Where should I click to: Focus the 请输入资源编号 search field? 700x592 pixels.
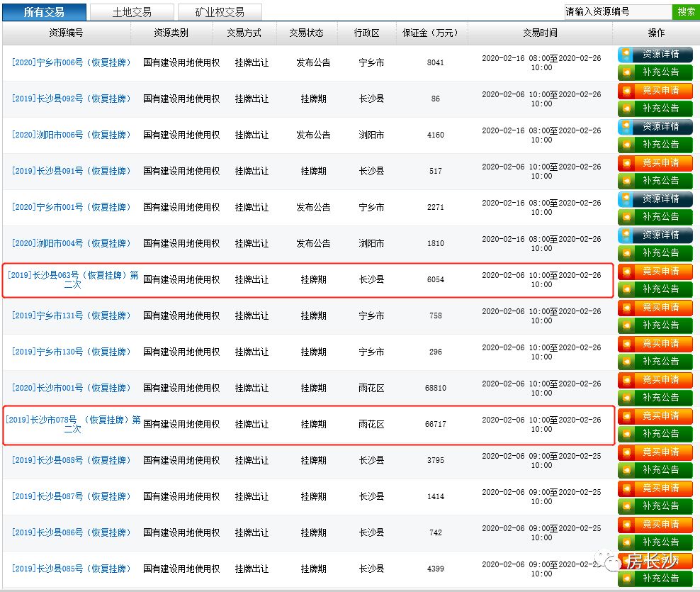point(618,11)
